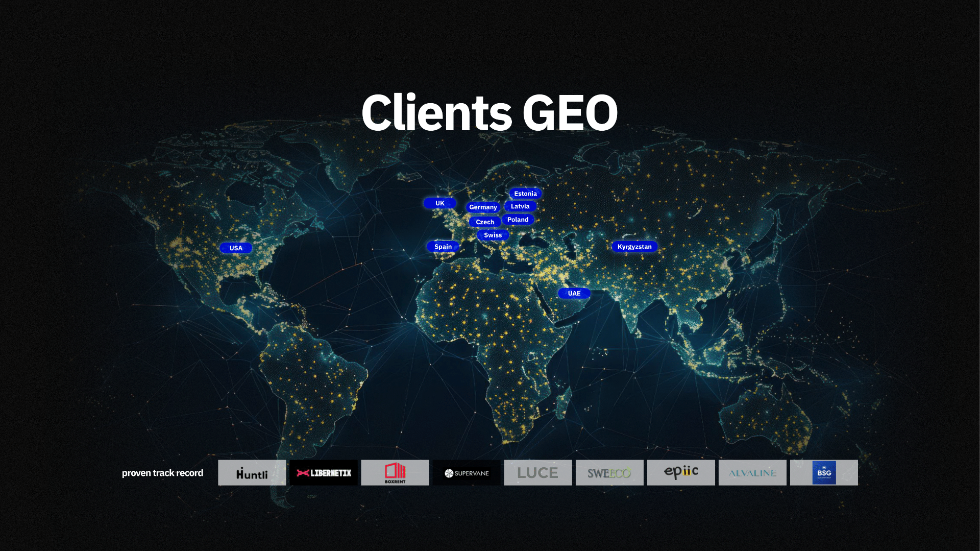Select the Poland country pill

pos(518,220)
